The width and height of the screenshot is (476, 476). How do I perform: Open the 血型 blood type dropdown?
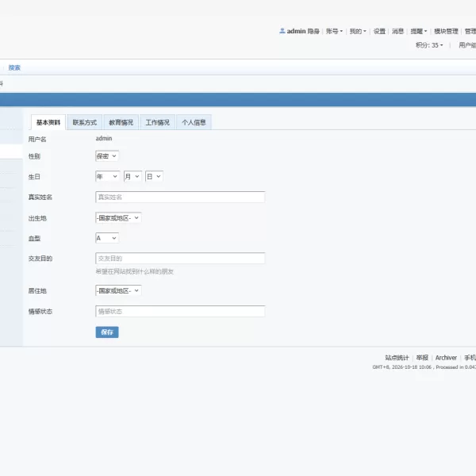click(107, 238)
